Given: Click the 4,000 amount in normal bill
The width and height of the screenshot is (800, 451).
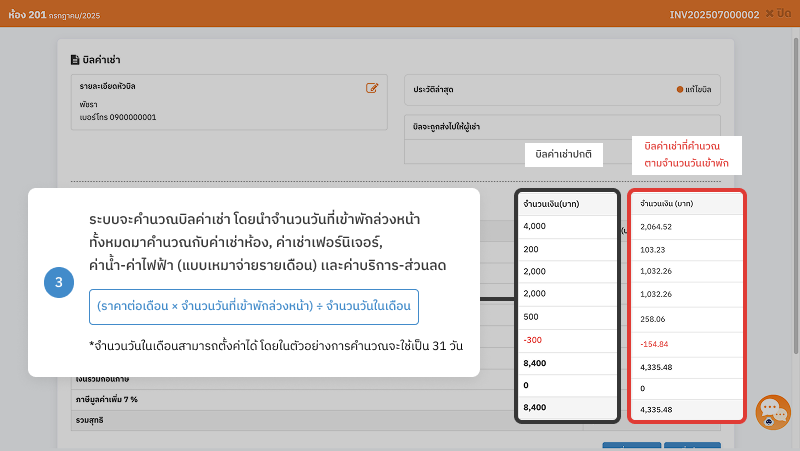Looking at the screenshot, I should (x=537, y=226).
